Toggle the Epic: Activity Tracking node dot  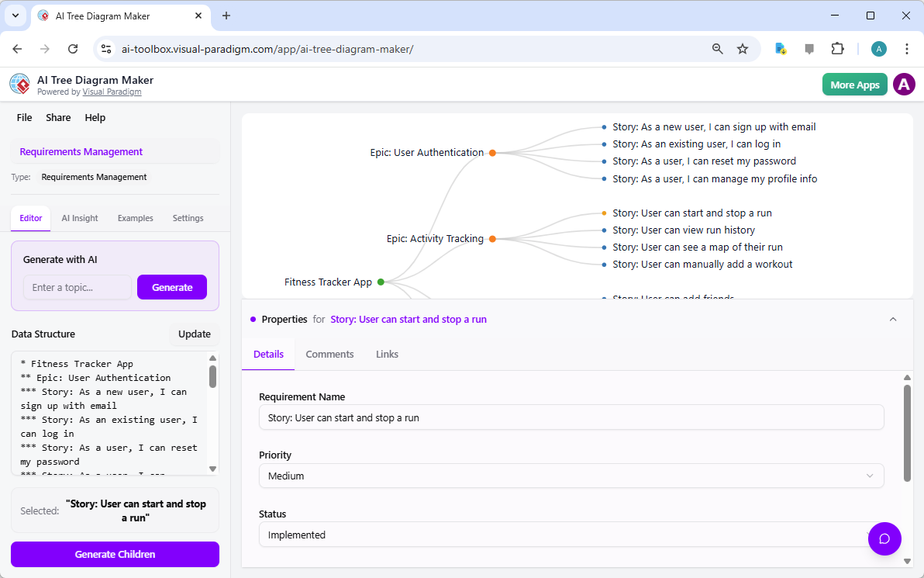(x=492, y=238)
